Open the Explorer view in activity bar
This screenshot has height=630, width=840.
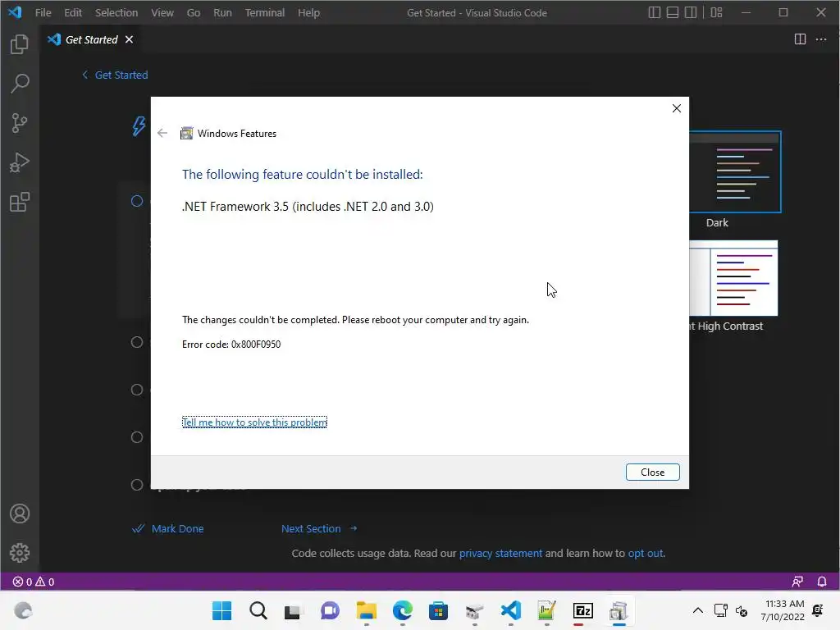tap(20, 44)
